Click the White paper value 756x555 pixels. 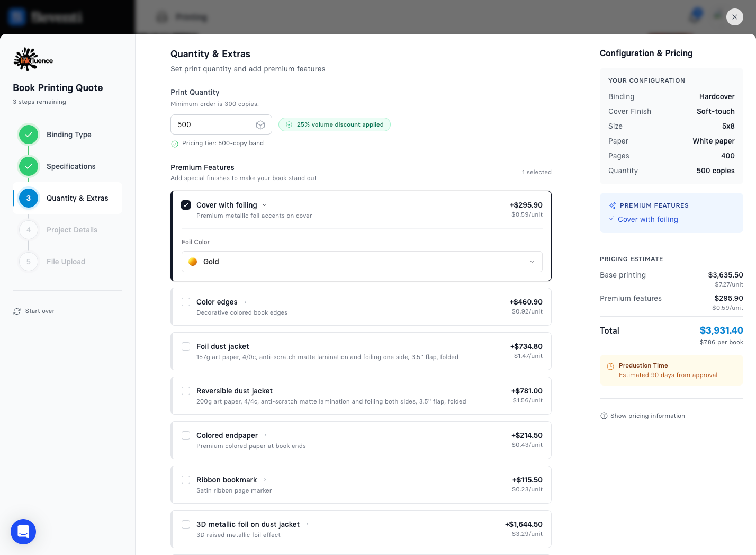point(714,141)
